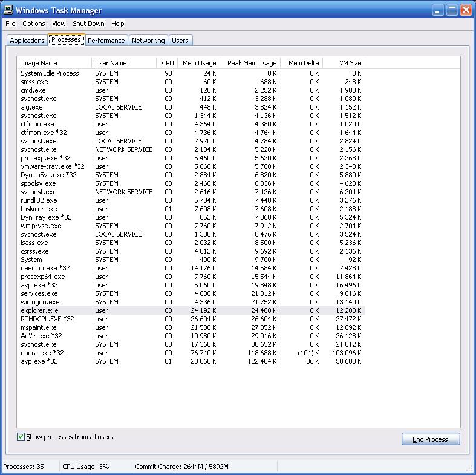Select the taskmgr.exe process
476x475 pixels.
191,209
